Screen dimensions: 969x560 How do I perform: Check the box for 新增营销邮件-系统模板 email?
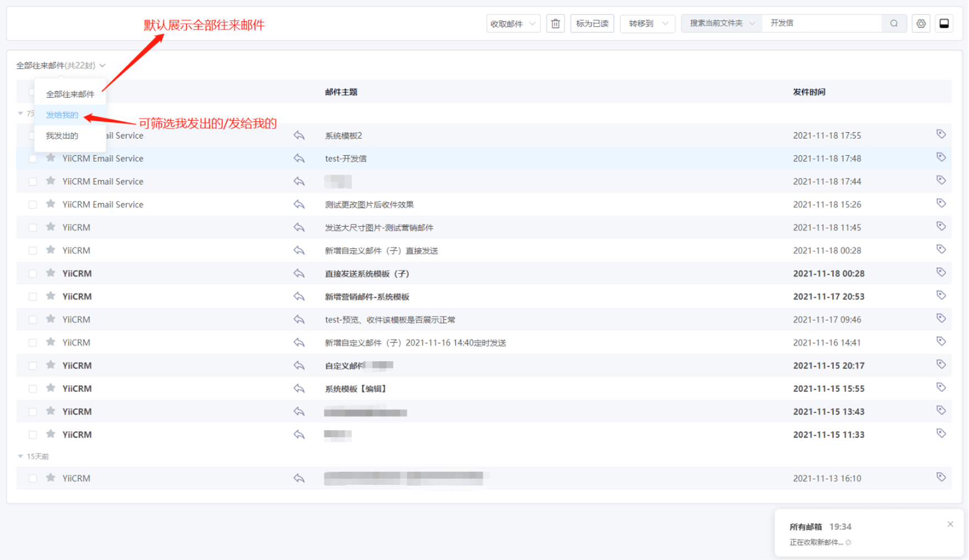coord(33,297)
